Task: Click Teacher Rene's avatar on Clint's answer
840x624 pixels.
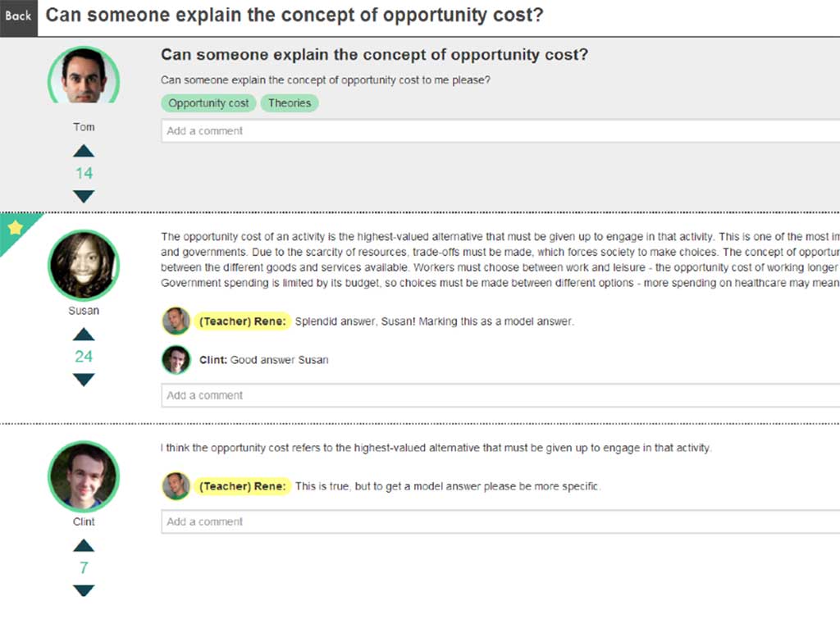Action: pyautogui.click(x=176, y=486)
